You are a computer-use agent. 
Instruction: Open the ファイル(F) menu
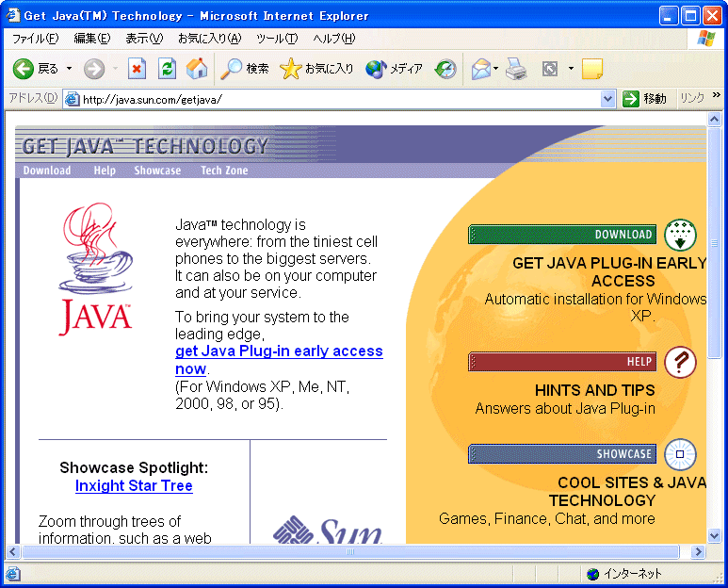[x=35, y=39]
